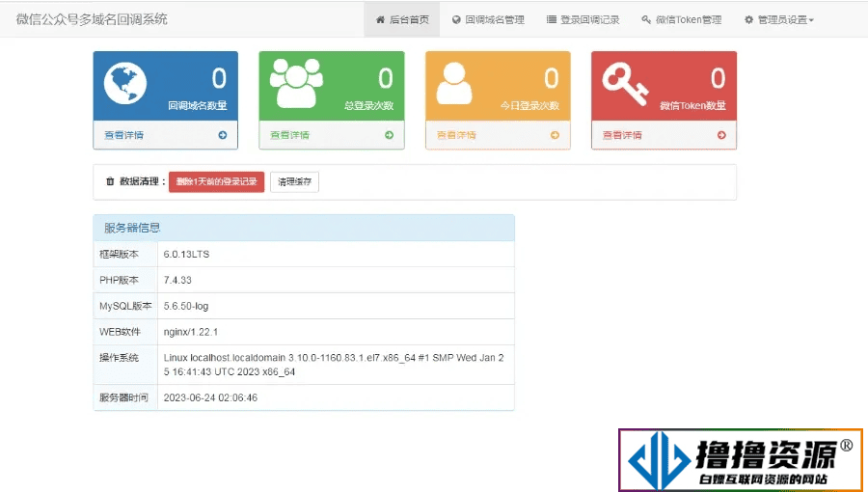
Task: Click the 微信Token数量 label
Action: pyautogui.click(x=692, y=106)
